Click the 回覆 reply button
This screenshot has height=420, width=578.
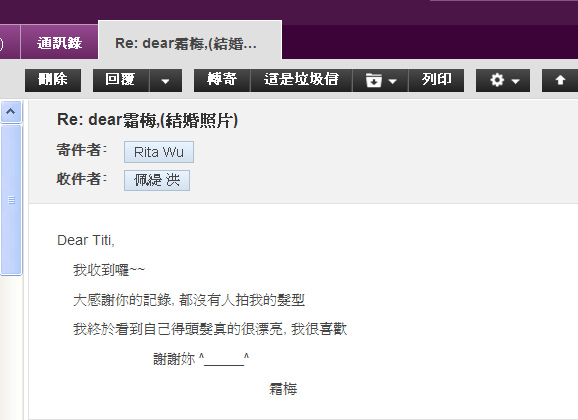[121, 80]
